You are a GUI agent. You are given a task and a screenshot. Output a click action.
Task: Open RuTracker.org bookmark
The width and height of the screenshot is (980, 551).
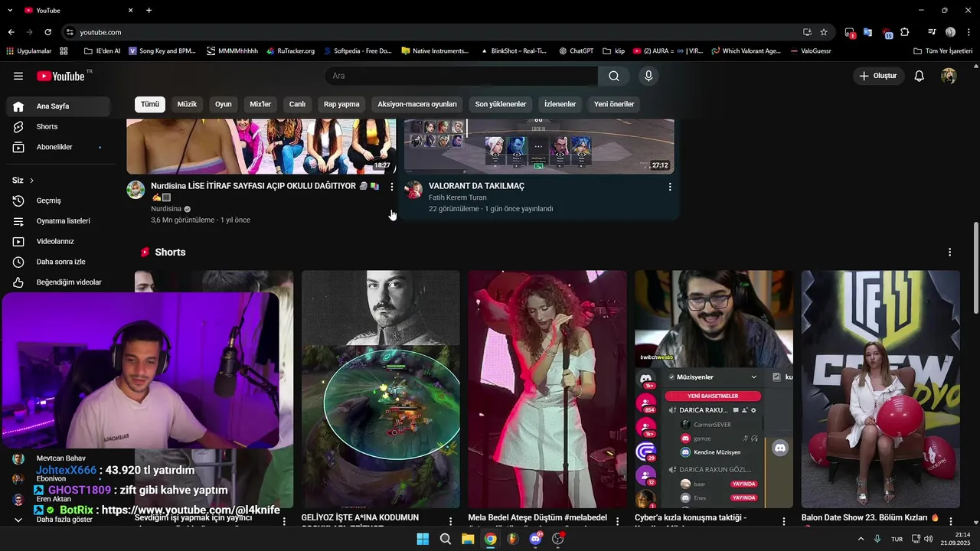[x=290, y=51]
